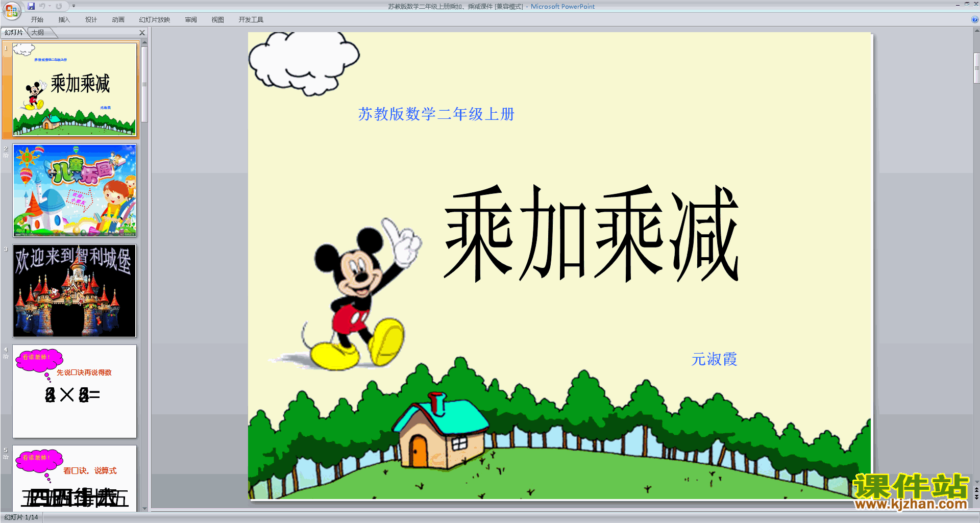The height and width of the screenshot is (523, 980).
Task: Select the cloud picture on the slide
Action: (x=304, y=64)
